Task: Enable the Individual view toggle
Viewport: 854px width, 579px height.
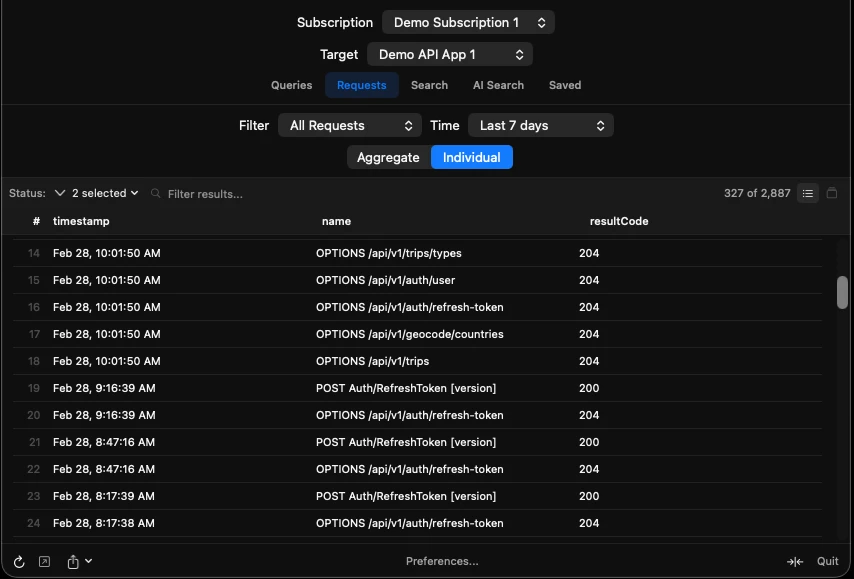Action: 471,157
